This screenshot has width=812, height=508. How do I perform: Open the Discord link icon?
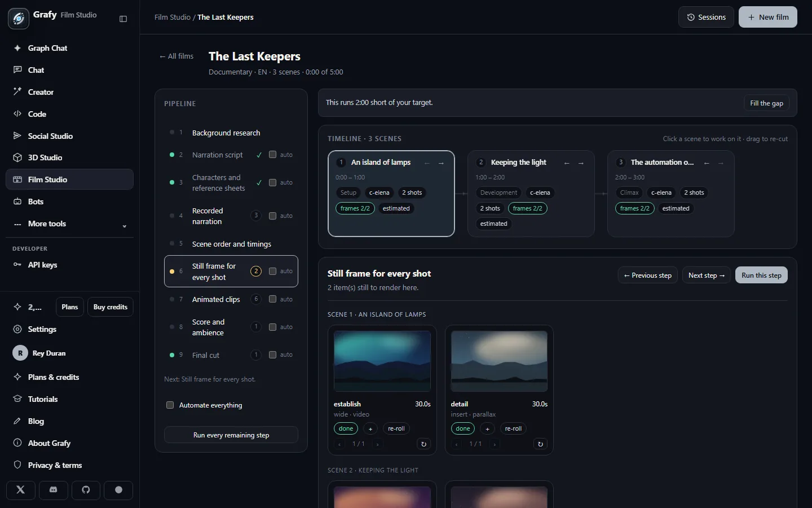(54, 490)
